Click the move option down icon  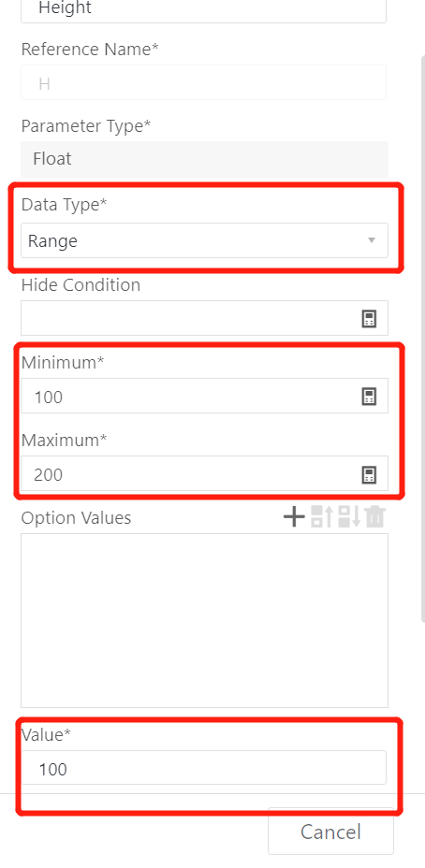tap(349, 517)
